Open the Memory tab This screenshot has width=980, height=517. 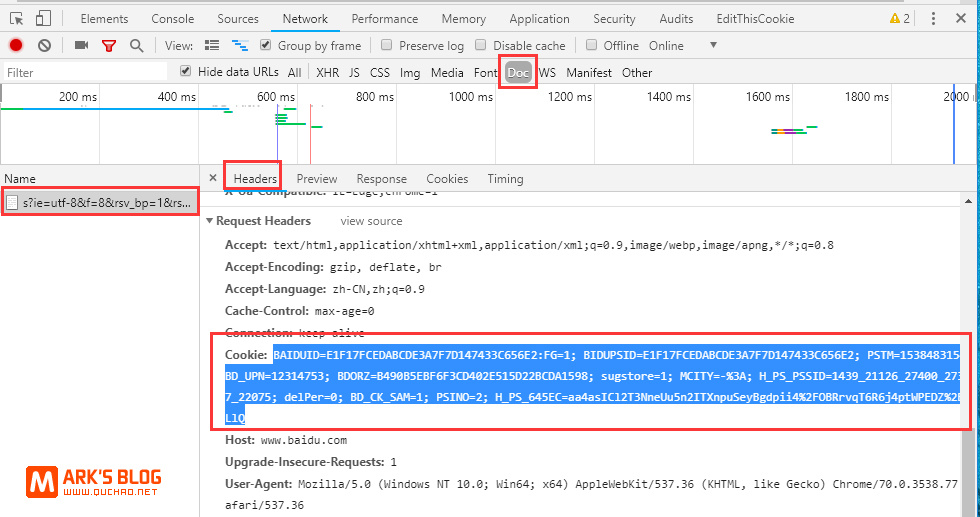pyautogui.click(x=464, y=19)
